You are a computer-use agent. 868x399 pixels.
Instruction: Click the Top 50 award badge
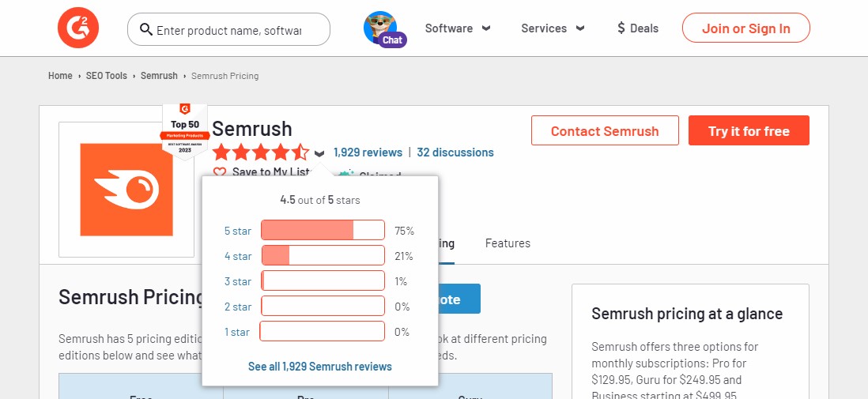click(185, 131)
